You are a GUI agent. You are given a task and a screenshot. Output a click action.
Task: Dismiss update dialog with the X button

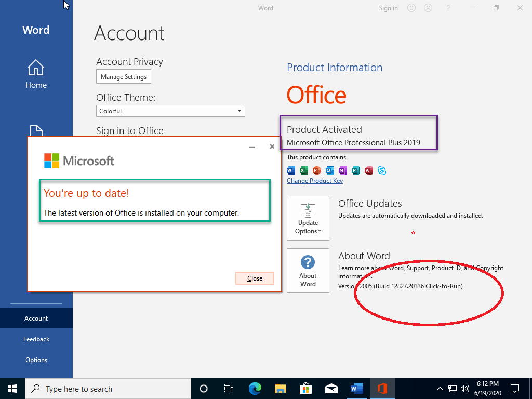[272, 146]
